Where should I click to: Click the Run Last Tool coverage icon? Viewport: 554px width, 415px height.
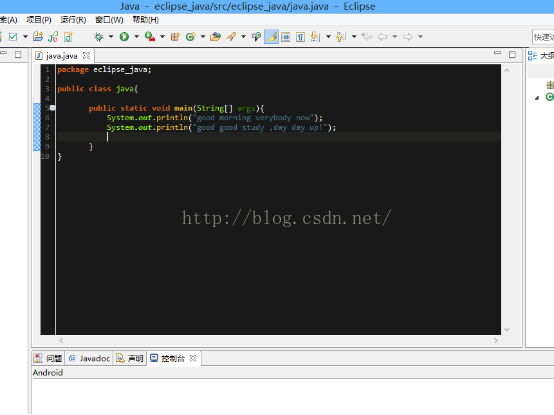[150, 36]
